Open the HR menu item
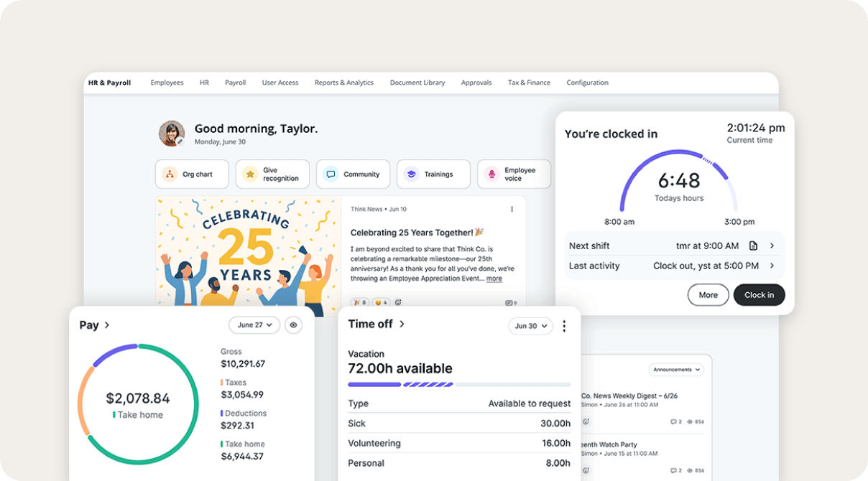 [204, 83]
